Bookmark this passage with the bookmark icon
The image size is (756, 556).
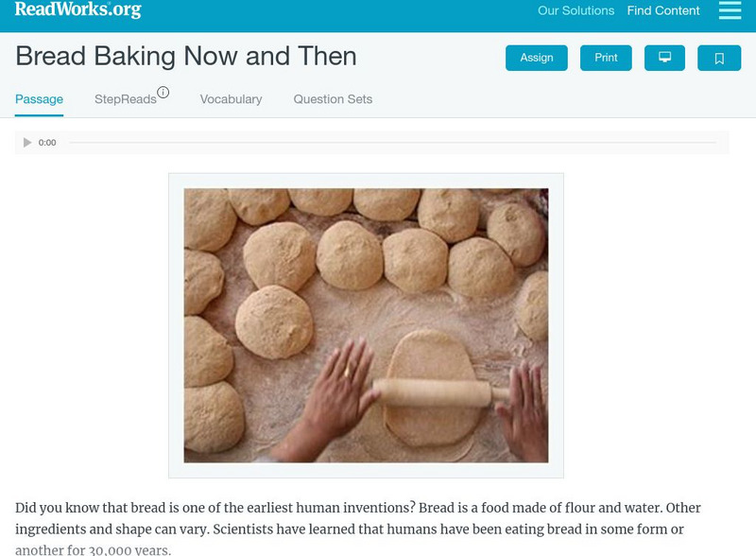click(x=719, y=58)
